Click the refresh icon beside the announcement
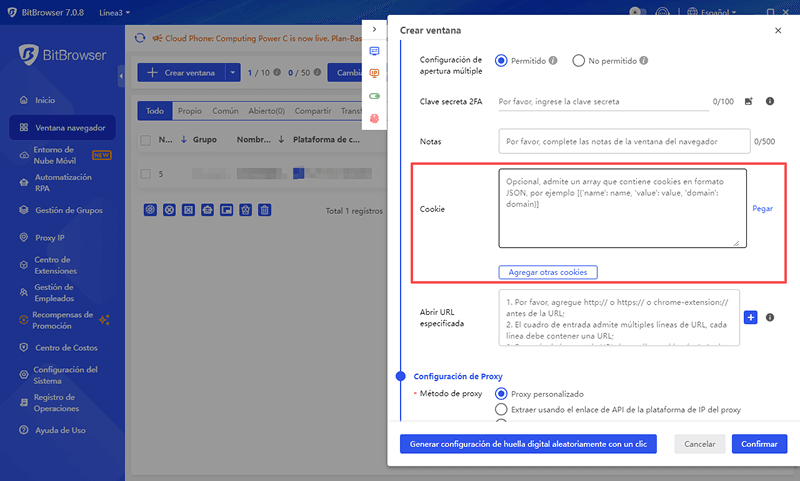 coord(140,38)
